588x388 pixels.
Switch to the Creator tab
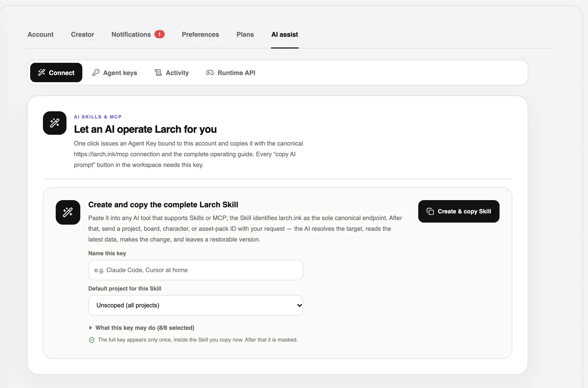(x=82, y=35)
